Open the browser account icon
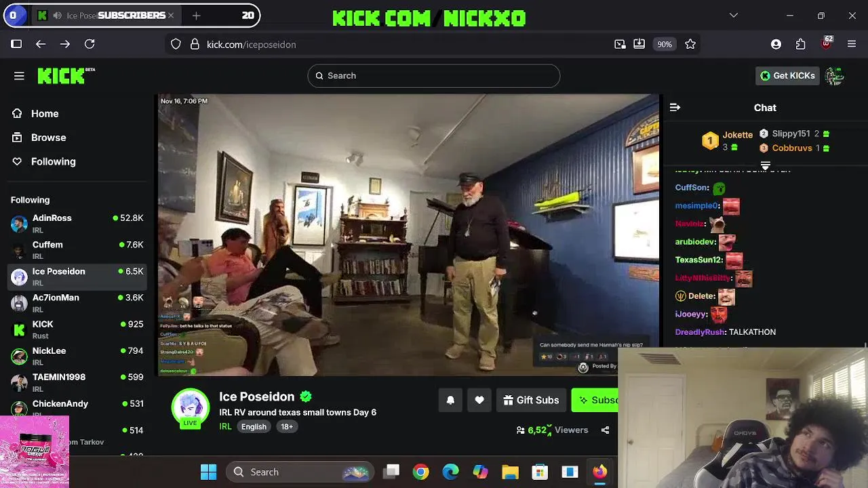The width and height of the screenshot is (868, 488). point(776,44)
